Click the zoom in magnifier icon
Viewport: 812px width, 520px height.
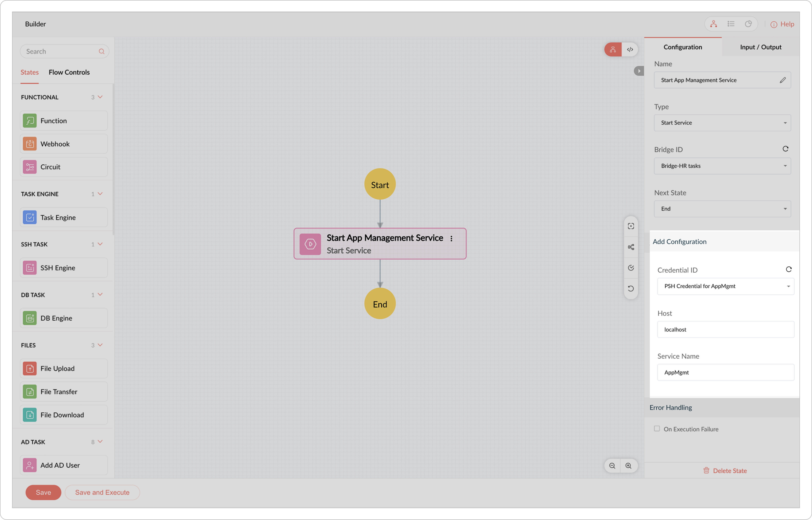coord(629,466)
